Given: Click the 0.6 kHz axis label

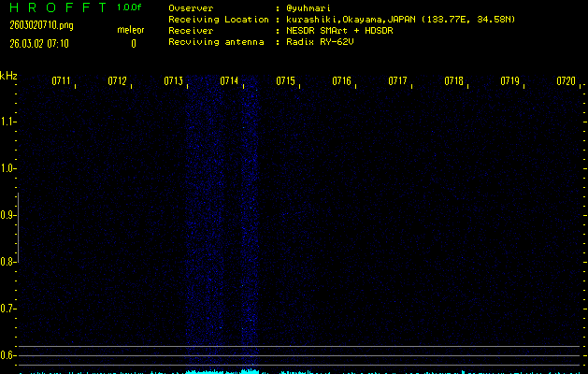Looking at the screenshot, I should coord(7,355).
